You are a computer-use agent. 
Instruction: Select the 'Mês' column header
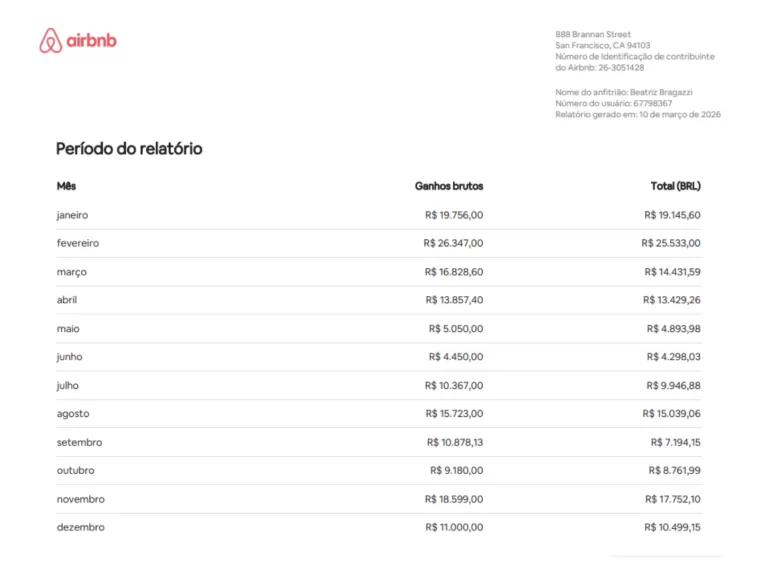click(x=66, y=186)
